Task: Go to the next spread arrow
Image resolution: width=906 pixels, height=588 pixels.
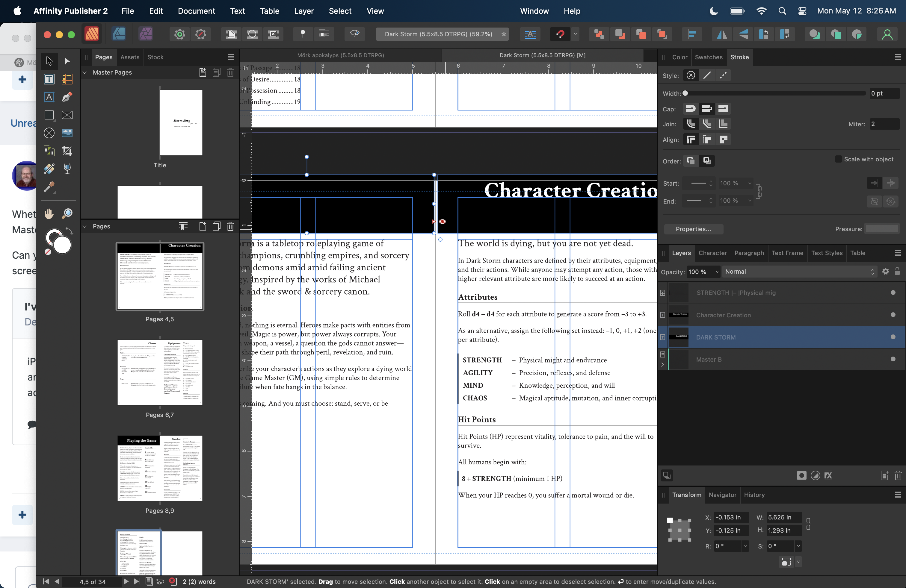Action: [x=126, y=581]
